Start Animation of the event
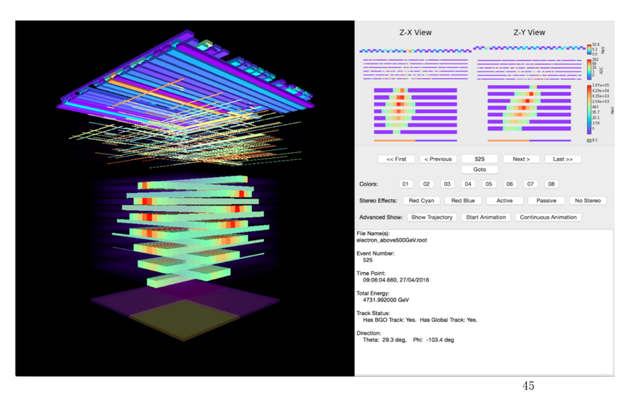The width and height of the screenshot is (630, 405). point(486,217)
